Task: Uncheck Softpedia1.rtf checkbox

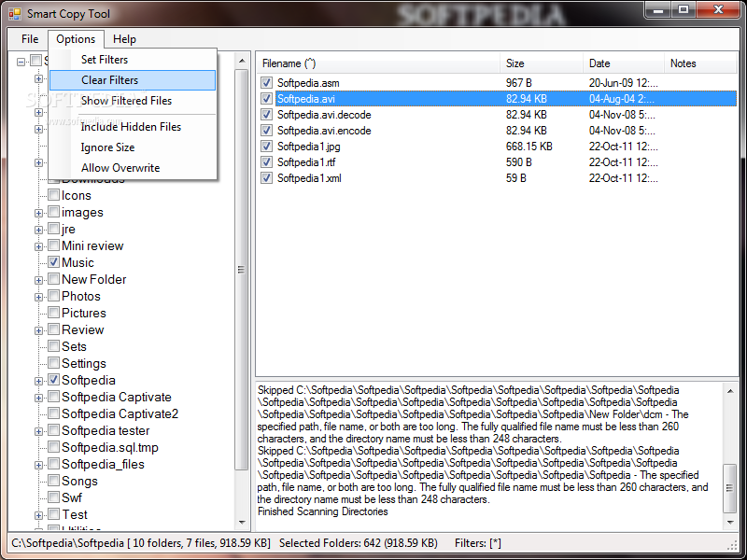Action: 266,161
